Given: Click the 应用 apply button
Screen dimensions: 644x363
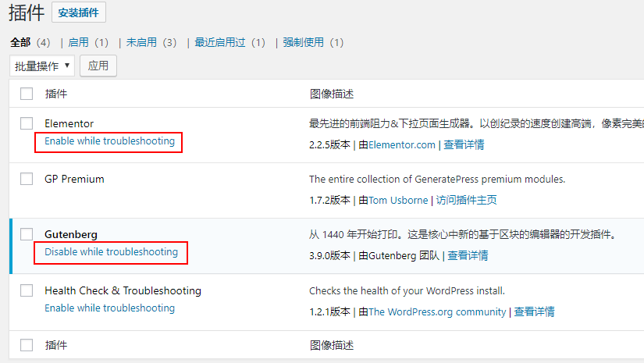Looking at the screenshot, I should (98, 66).
